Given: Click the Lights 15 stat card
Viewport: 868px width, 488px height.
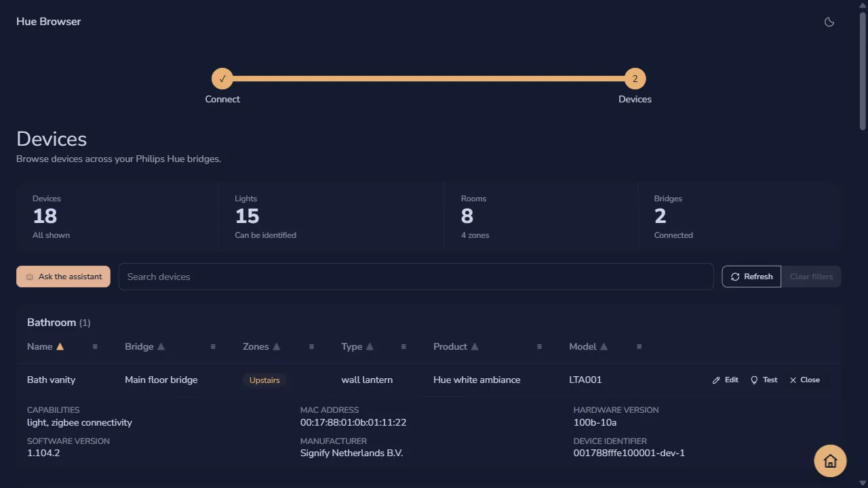Looking at the screenshot, I should pos(331,217).
